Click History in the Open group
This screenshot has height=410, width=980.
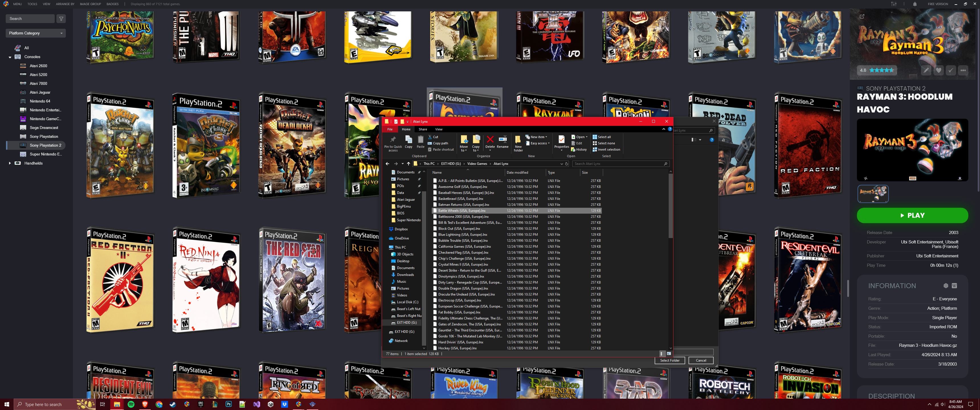(x=579, y=149)
